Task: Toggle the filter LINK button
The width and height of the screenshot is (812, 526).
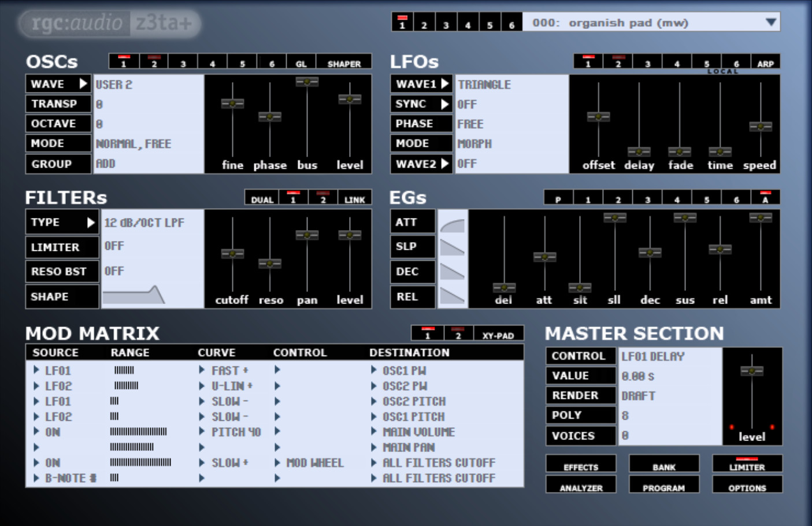Action: tap(354, 198)
